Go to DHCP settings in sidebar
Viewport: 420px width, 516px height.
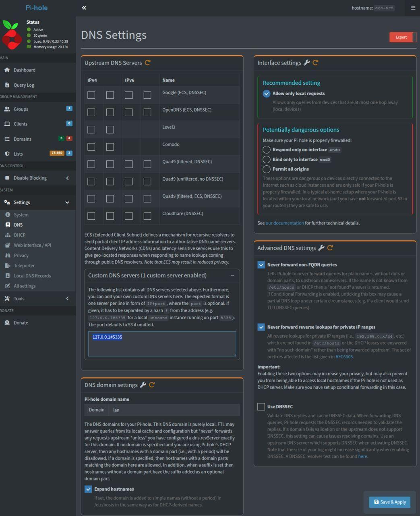point(19,235)
